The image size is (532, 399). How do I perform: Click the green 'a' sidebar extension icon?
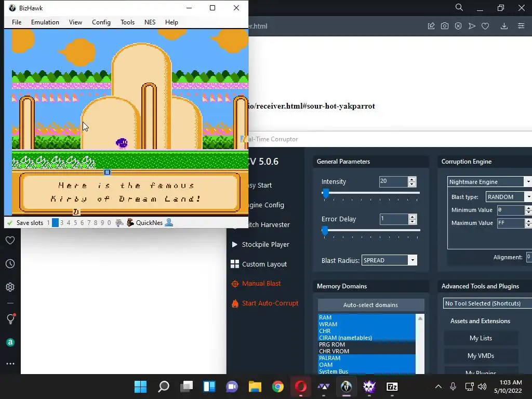pyautogui.click(x=10, y=342)
